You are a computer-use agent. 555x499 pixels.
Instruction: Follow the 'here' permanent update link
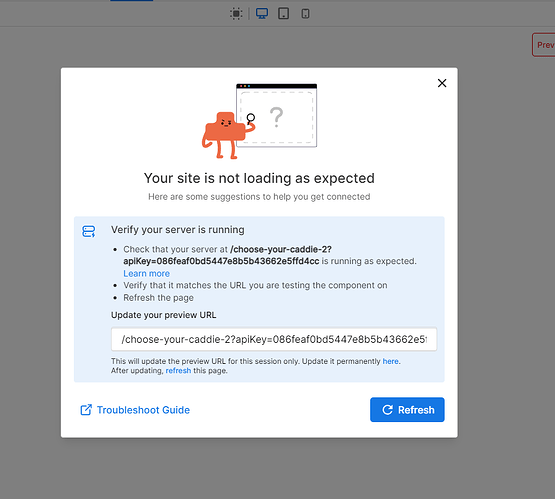(x=390, y=361)
